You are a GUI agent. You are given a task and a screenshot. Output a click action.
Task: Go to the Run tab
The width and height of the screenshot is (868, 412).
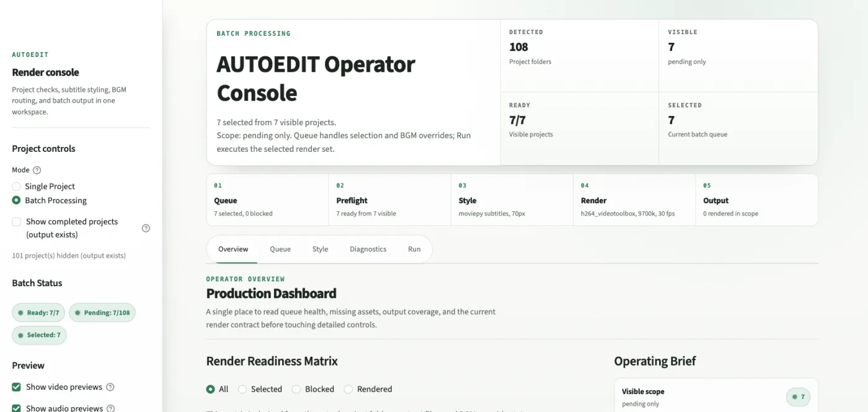(414, 249)
